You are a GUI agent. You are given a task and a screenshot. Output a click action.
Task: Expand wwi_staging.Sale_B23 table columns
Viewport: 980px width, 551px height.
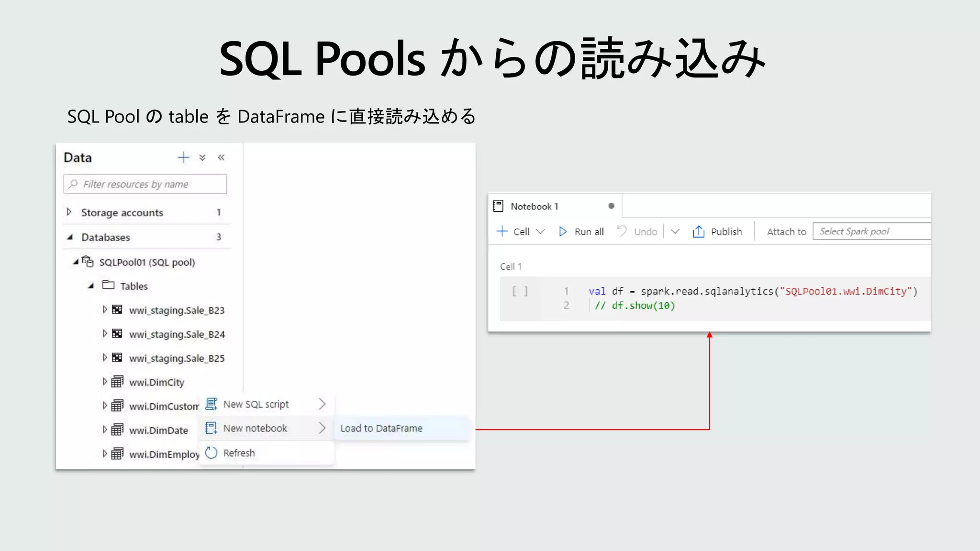105,309
